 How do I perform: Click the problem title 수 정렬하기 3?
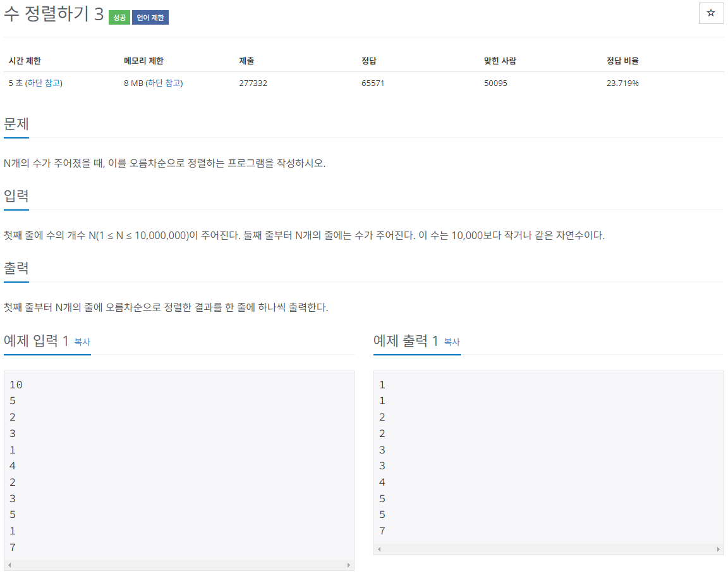tap(53, 13)
